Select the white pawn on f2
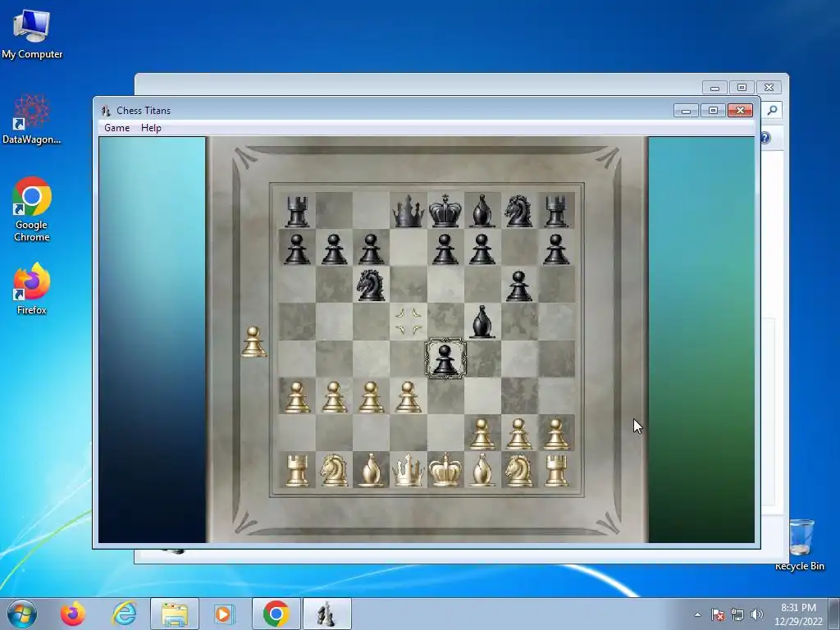The height and width of the screenshot is (630, 840). point(482,434)
